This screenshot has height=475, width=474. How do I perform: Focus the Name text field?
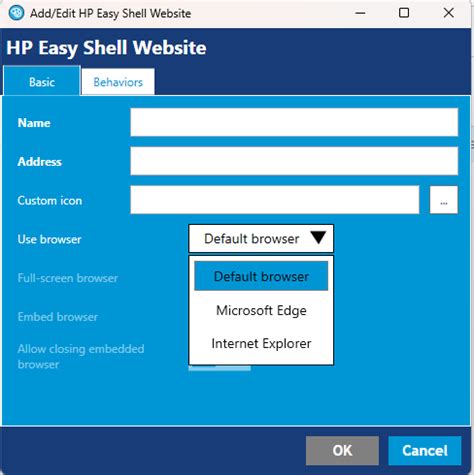point(294,122)
